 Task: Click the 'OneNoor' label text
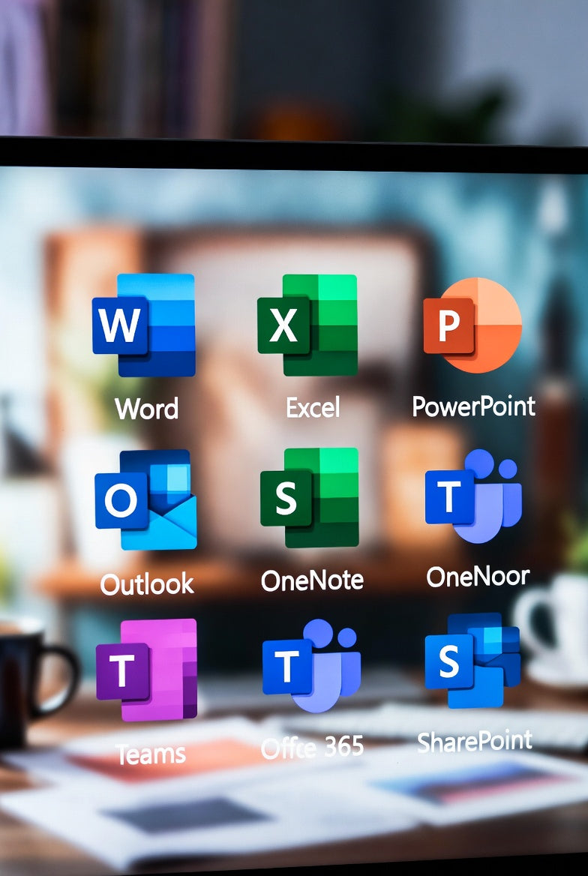click(x=478, y=577)
